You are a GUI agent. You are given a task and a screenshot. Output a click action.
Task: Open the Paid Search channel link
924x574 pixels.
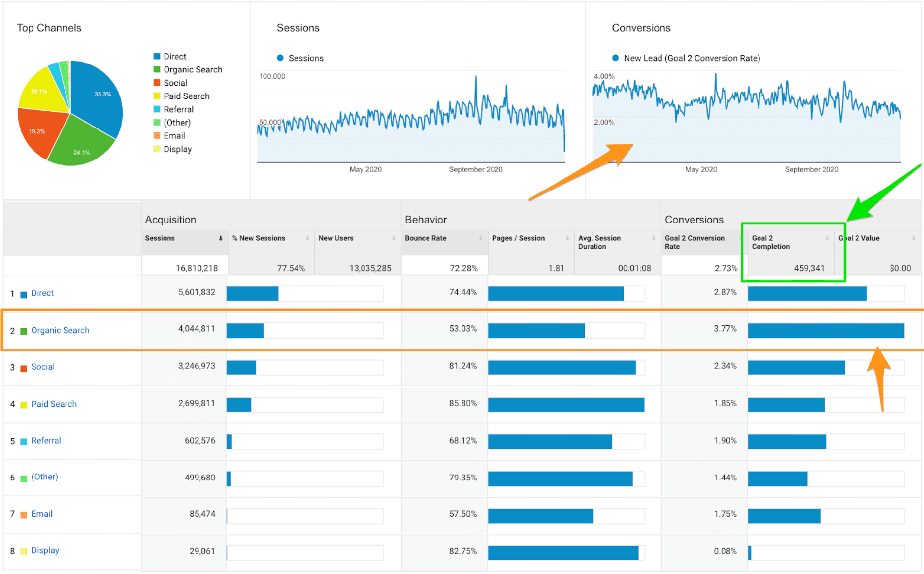(x=54, y=404)
